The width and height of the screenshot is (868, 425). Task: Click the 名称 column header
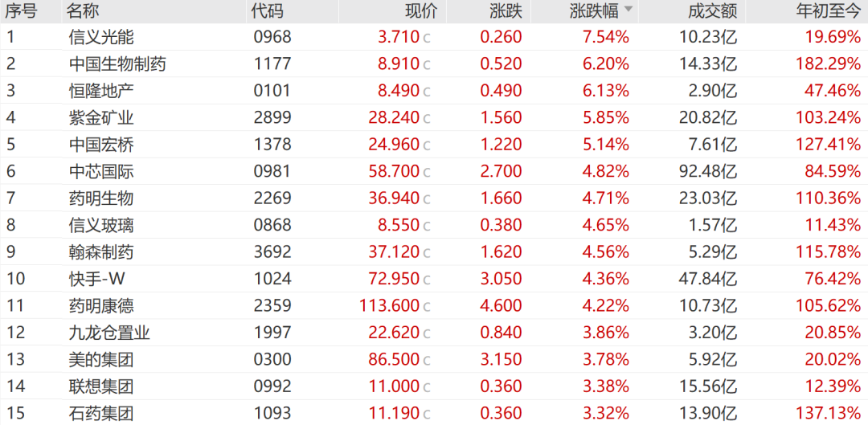pyautogui.click(x=83, y=10)
